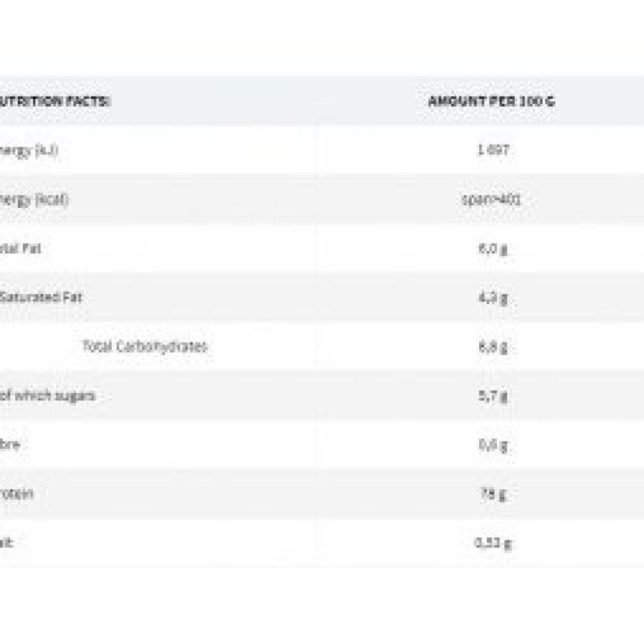Click the span>401 kcal value
This screenshot has width=644, height=644.
coord(492,200)
